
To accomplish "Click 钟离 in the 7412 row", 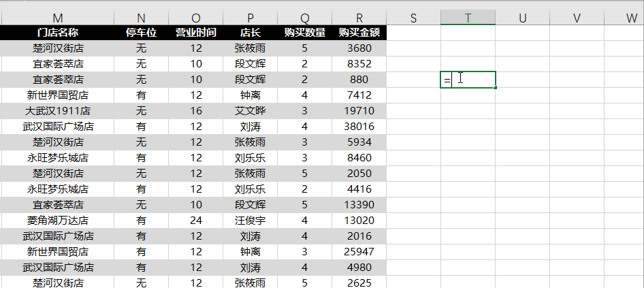I will pos(251,95).
